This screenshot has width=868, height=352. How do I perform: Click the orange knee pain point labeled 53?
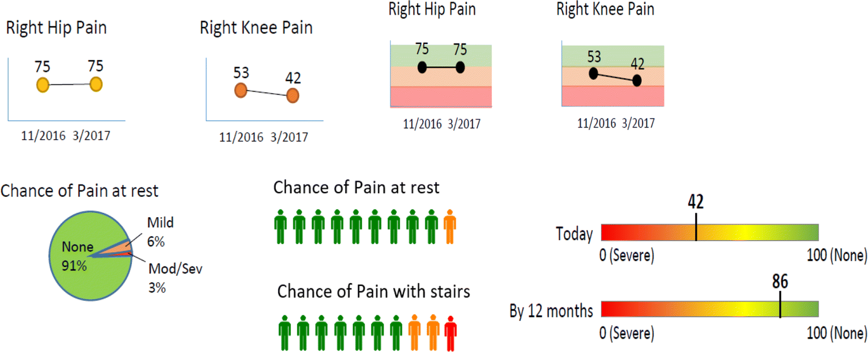(x=241, y=90)
